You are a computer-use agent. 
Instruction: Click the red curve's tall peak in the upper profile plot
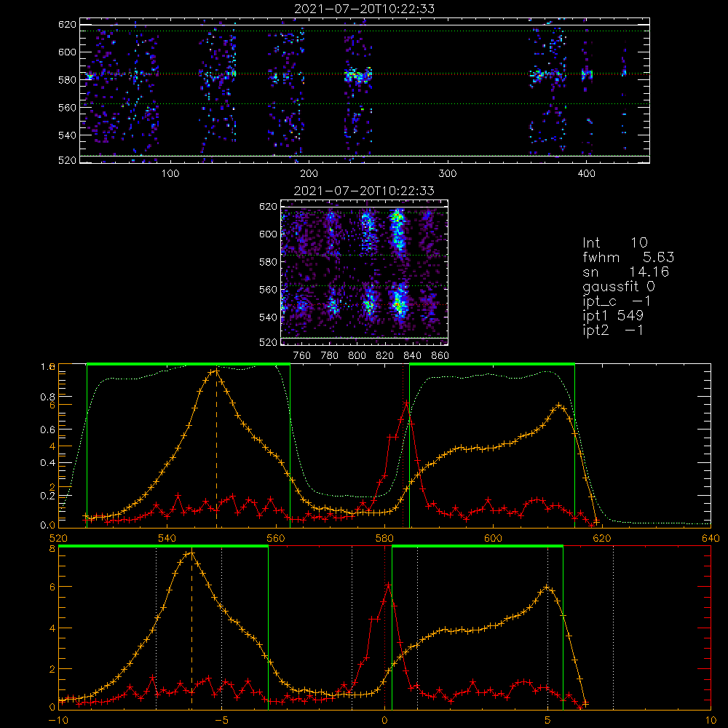[x=406, y=403]
